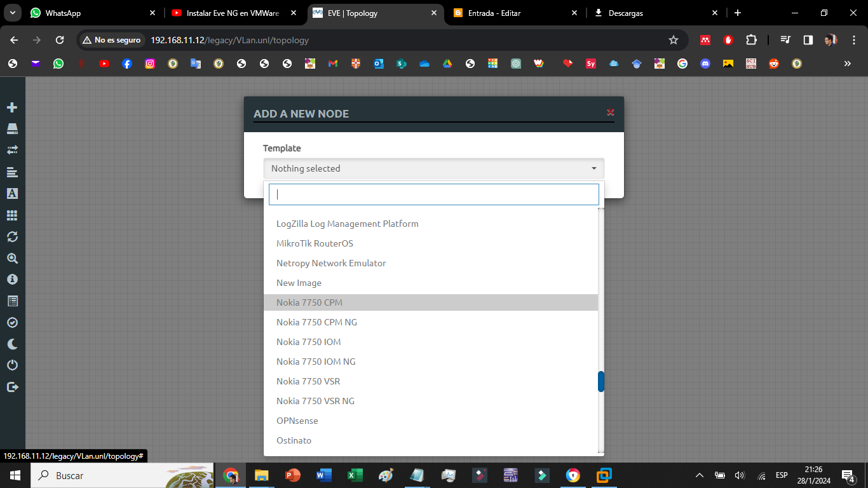Open the Networks arrows sidebar icon
Image resolution: width=868 pixels, height=488 pixels.
pos(11,150)
